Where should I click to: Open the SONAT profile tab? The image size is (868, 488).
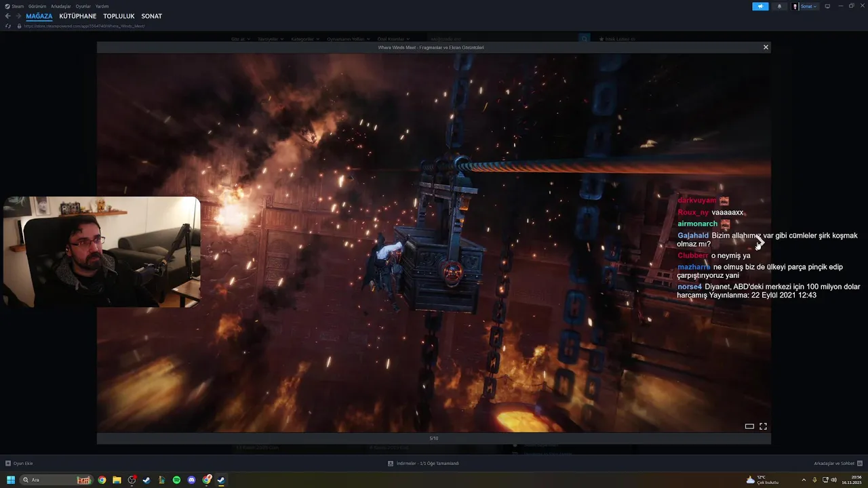(152, 16)
